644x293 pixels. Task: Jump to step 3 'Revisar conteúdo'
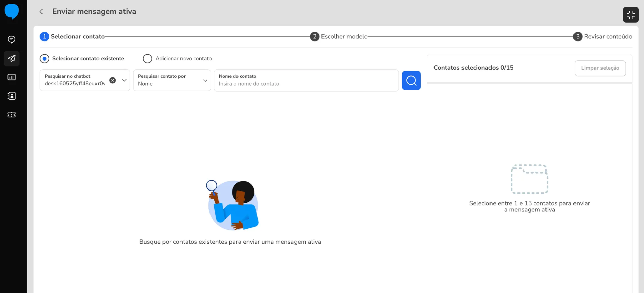(x=603, y=37)
